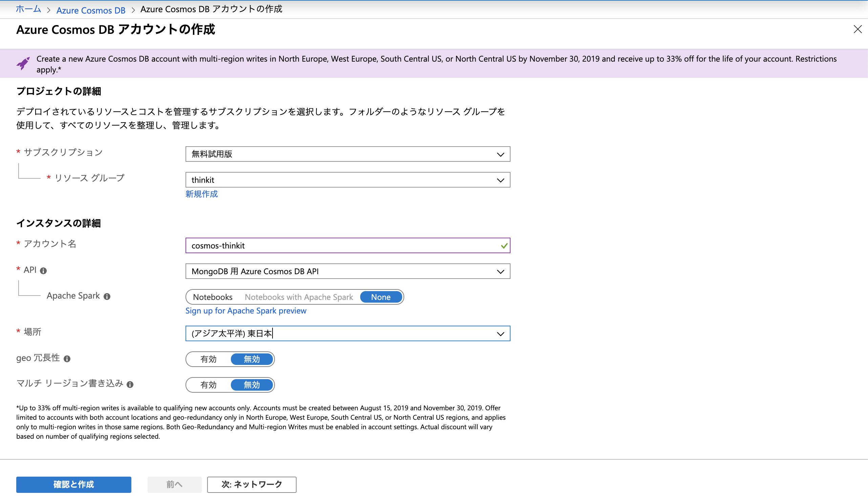The height and width of the screenshot is (501, 868).
Task: Close the Cosmos DB creation blade
Action: click(857, 29)
